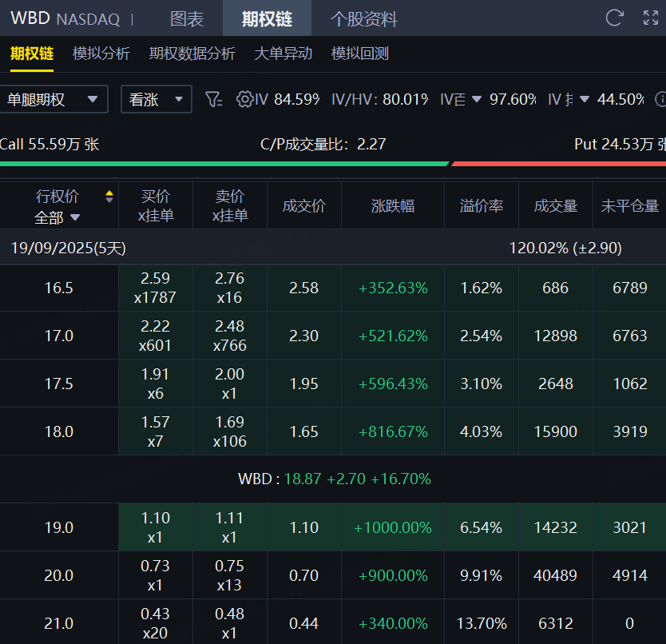
Task: Open the 看涨 call/put dropdown
Action: coord(157,99)
